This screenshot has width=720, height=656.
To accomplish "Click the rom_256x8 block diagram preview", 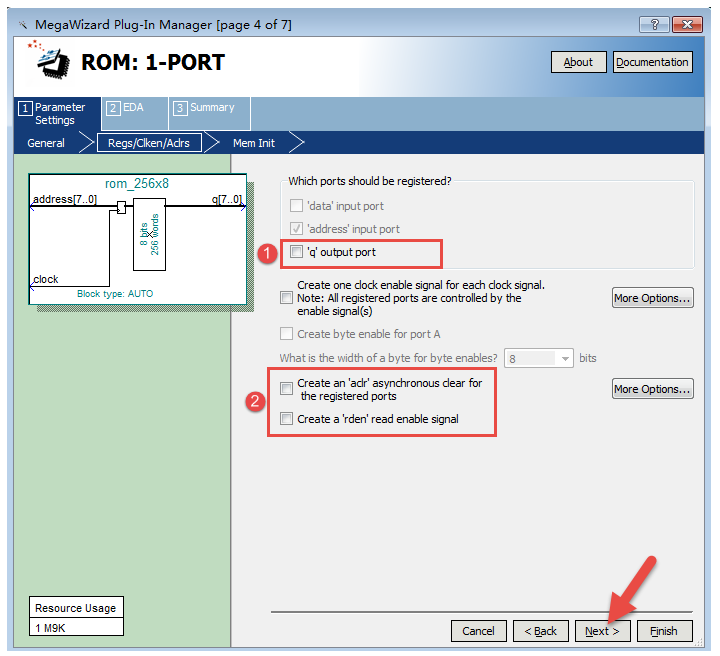I will (137, 238).
